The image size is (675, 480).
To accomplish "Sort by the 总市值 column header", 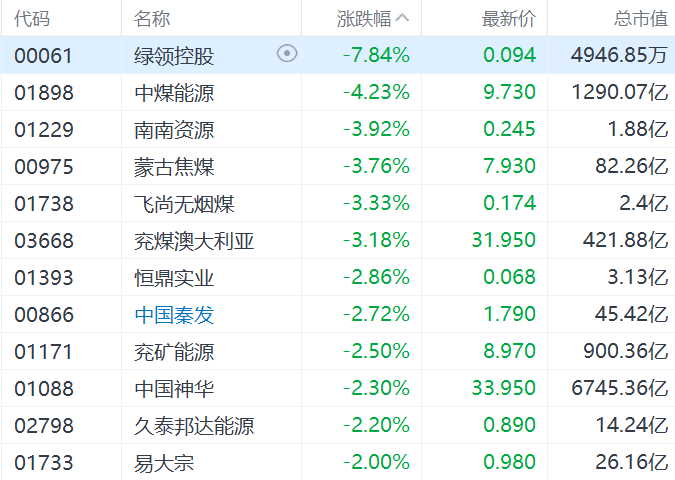I will click(x=641, y=19).
